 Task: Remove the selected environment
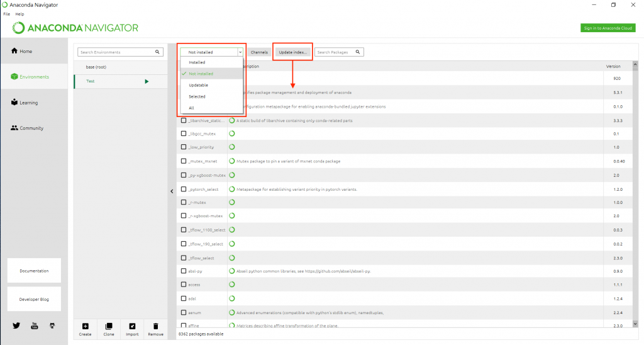coord(156,329)
